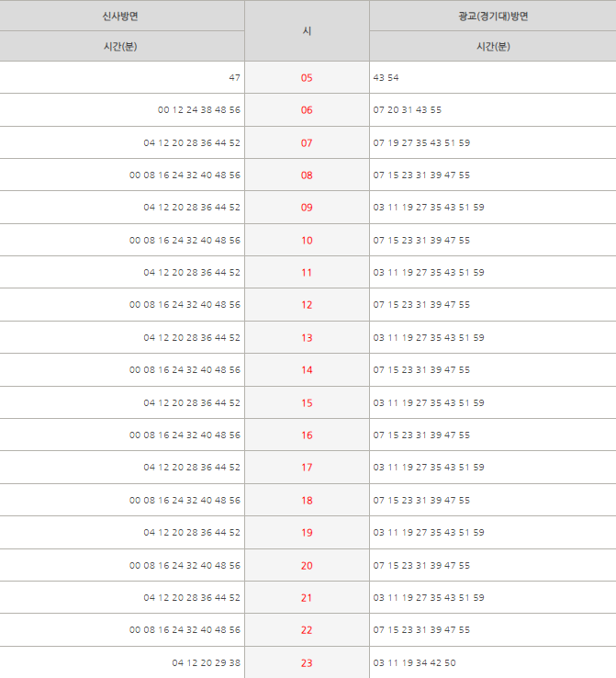Select hour cell 12
Image resolution: width=616 pixels, height=678 pixels.
coord(307,304)
